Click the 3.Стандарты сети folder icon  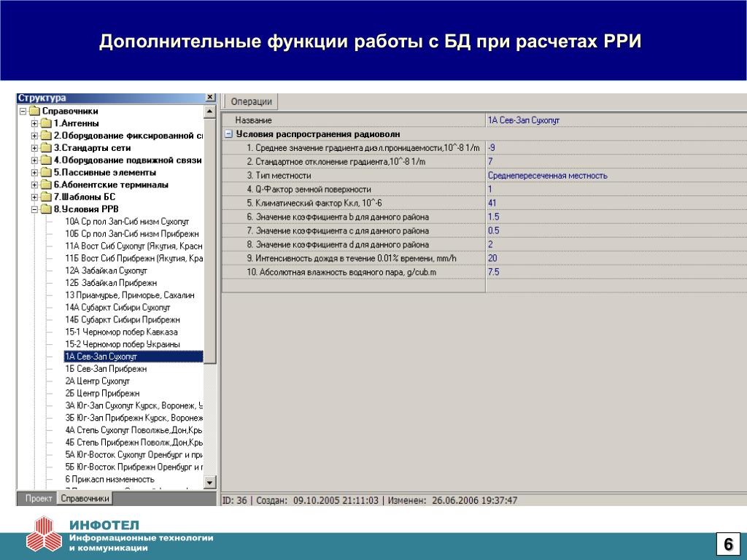(46, 148)
